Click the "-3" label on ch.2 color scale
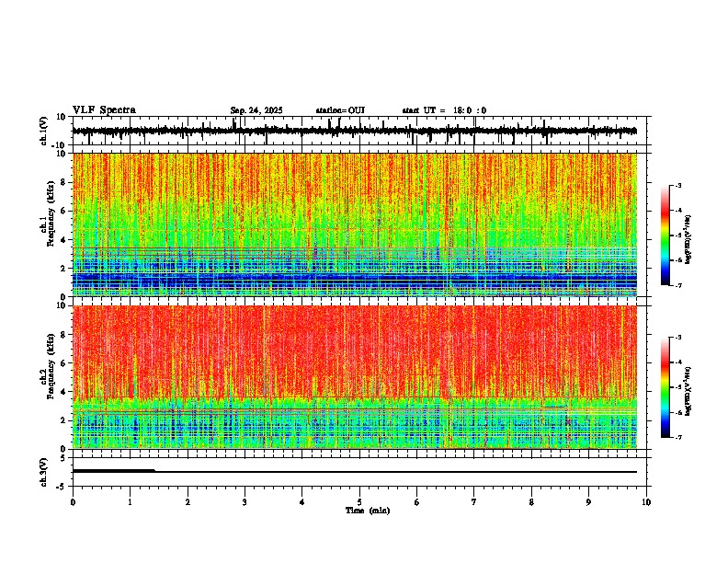The width and height of the screenshot is (728, 563). 678,338
